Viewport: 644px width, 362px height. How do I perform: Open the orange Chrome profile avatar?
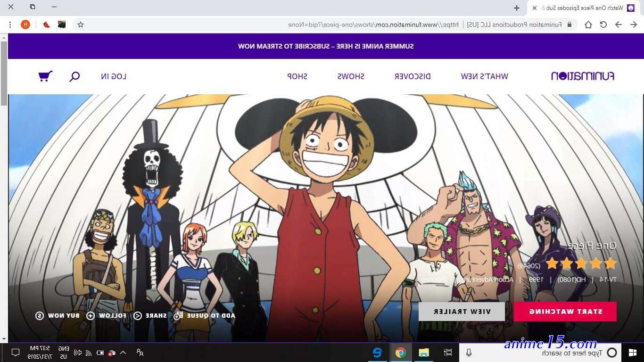click(x=25, y=25)
